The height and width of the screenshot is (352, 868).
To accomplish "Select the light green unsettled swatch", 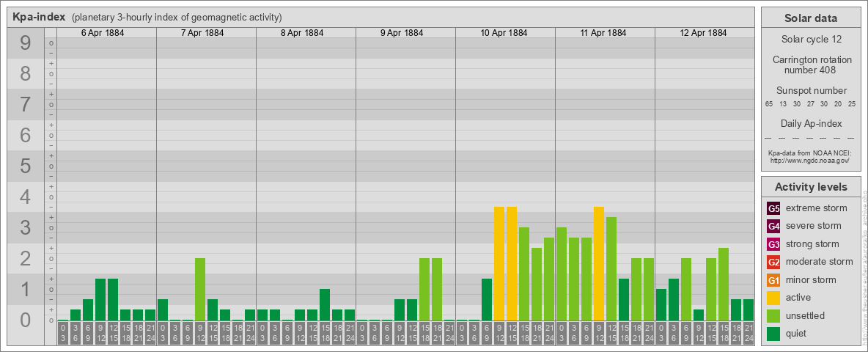I will [773, 316].
